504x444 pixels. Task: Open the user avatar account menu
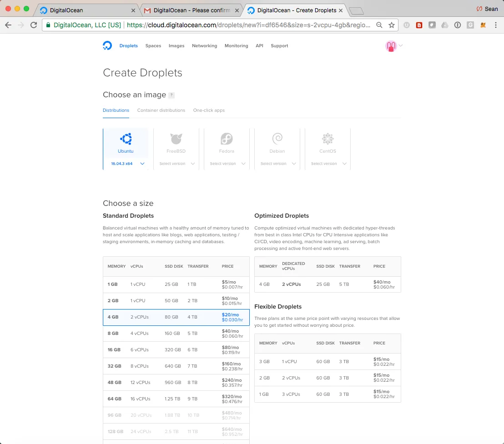pos(391,46)
